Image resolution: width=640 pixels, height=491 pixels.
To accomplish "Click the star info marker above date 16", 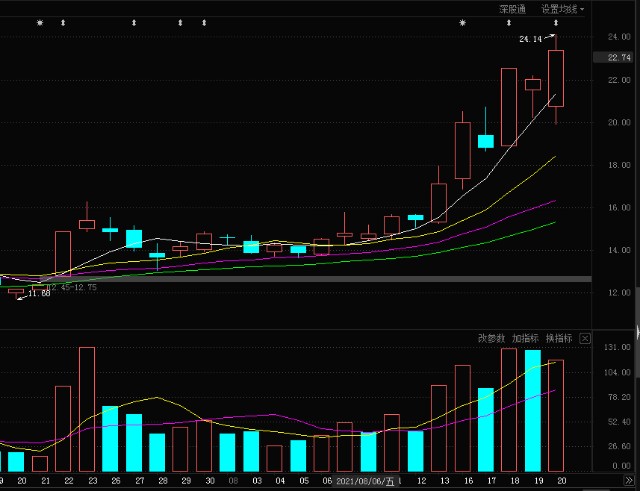I will 462,23.
